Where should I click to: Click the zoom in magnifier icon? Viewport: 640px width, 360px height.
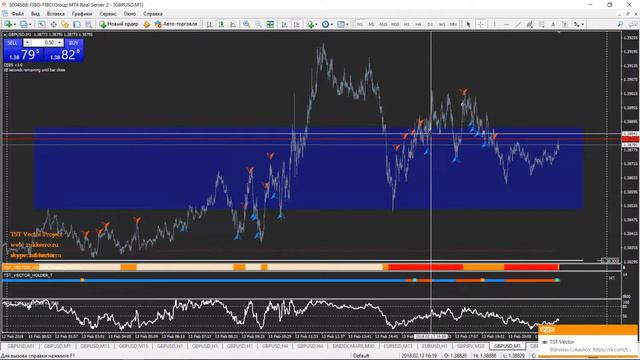247,24
